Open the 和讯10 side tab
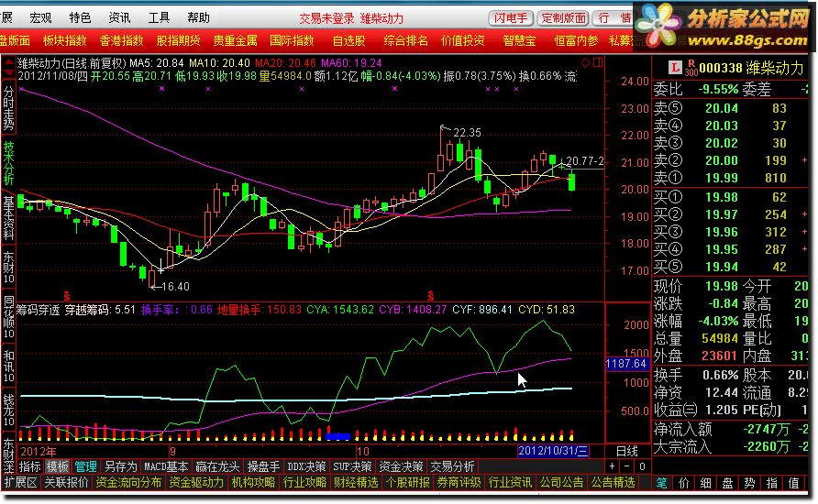This screenshot has height=504, width=818. coord(9,366)
